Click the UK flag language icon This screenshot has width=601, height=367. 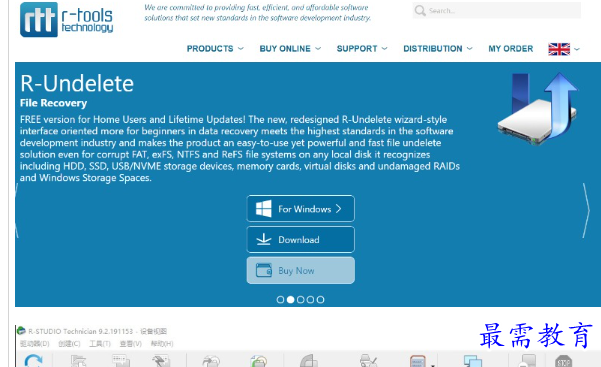559,49
